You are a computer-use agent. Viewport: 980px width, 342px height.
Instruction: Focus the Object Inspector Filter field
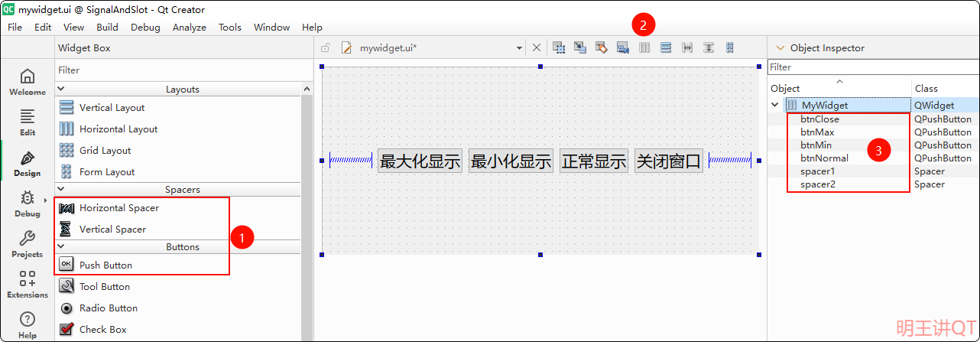[x=874, y=67]
